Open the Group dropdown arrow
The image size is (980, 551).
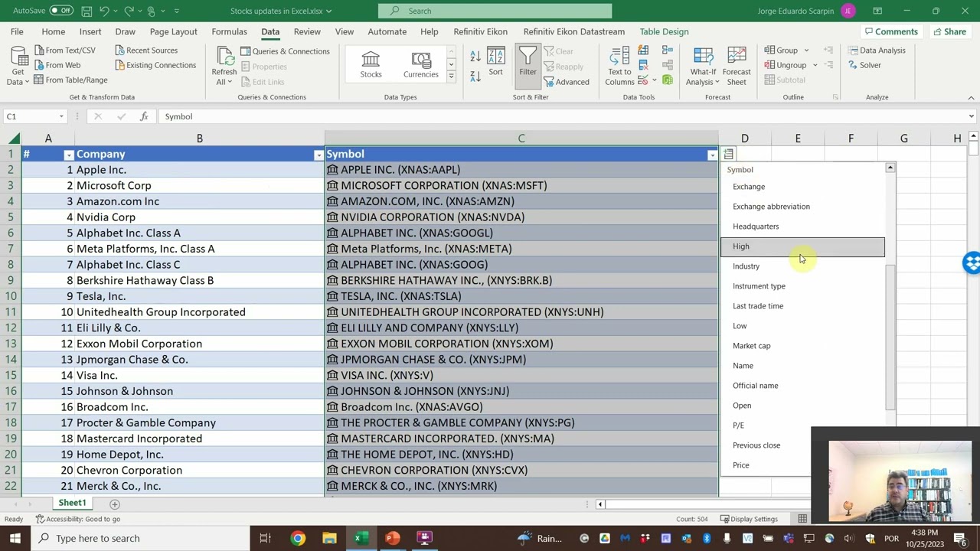pyautogui.click(x=806, y=51)
